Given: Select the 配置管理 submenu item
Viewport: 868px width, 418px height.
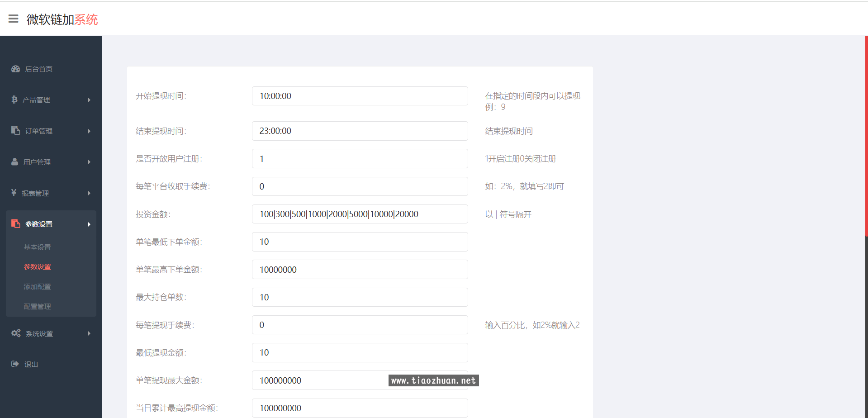Looking at the screenshot, I should click(37, 307).
